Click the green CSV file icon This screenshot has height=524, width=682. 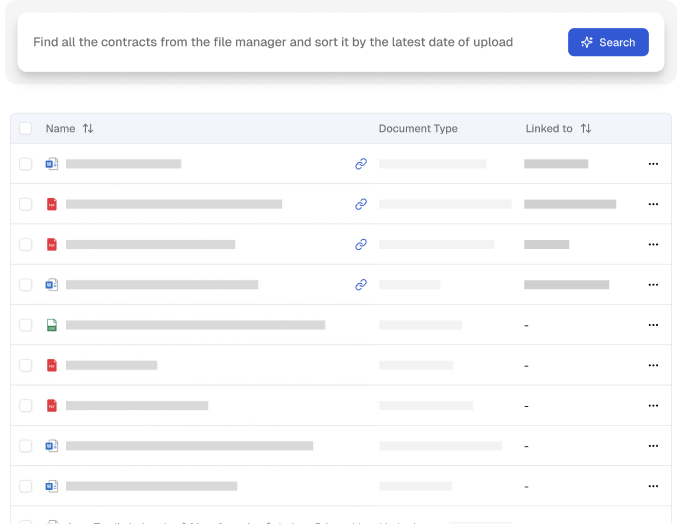52,325
